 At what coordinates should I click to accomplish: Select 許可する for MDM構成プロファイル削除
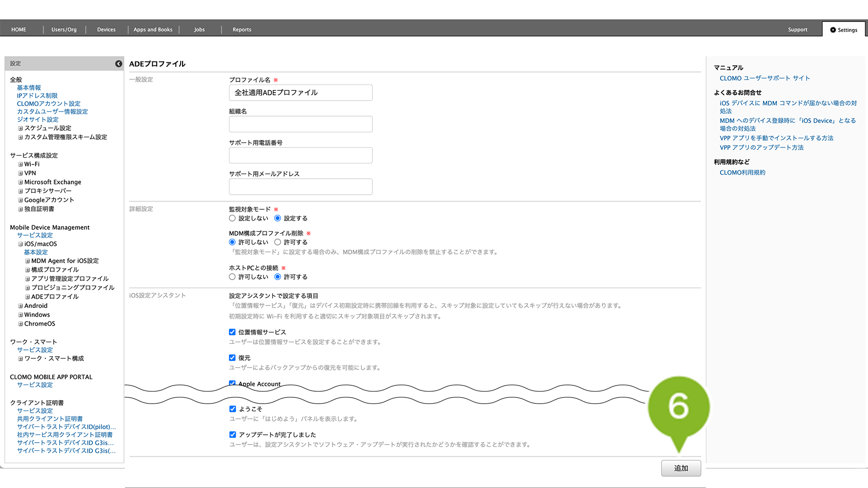coord(278,242)
